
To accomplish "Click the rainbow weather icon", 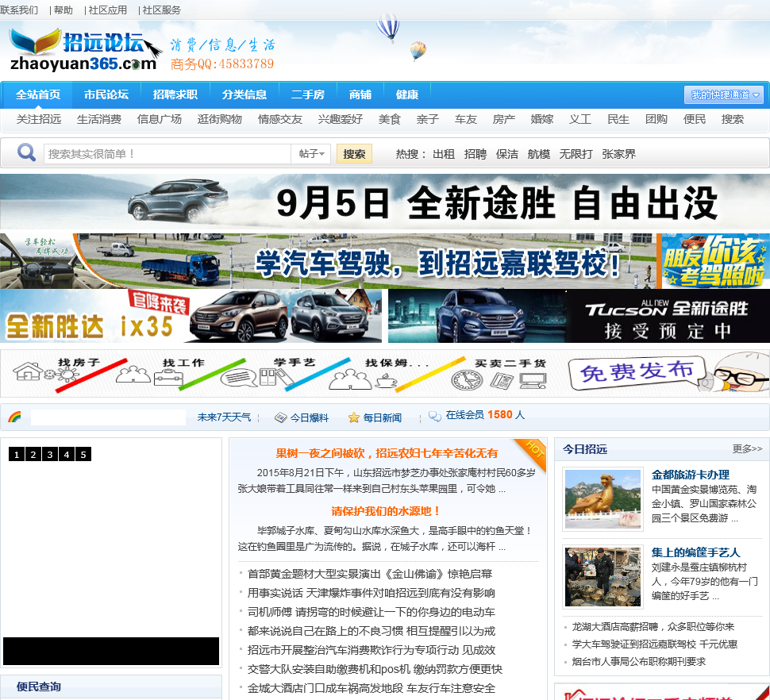I will pyautogui.click(x=14, y=417).
